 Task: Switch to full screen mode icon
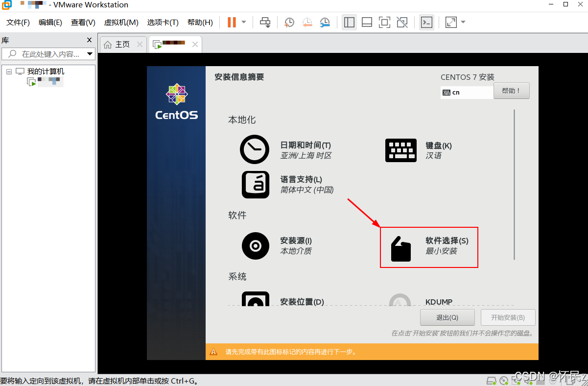tap(384, 22)
